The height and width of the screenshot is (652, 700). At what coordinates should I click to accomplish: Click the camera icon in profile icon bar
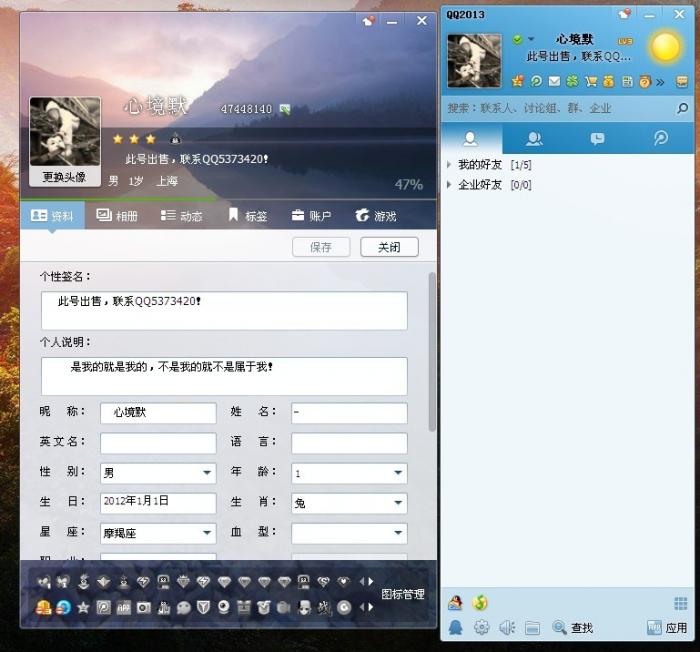[x=144, y=607]
